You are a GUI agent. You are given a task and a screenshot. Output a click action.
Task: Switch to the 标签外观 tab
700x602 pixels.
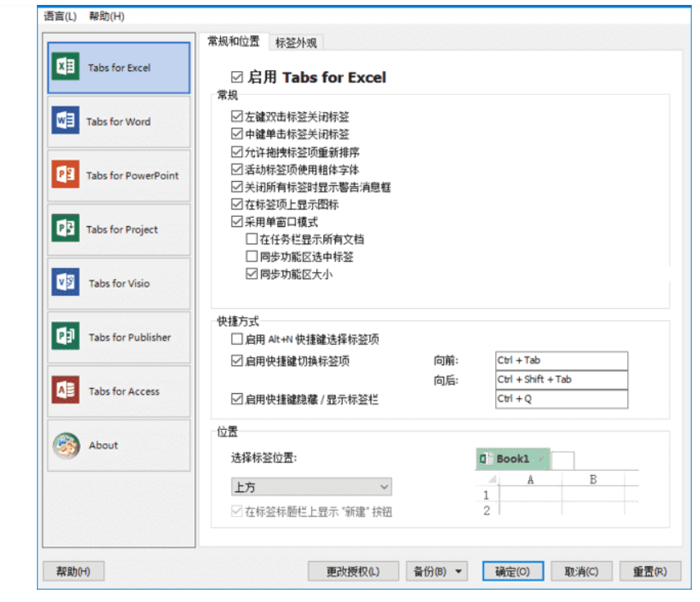(296, 43)
